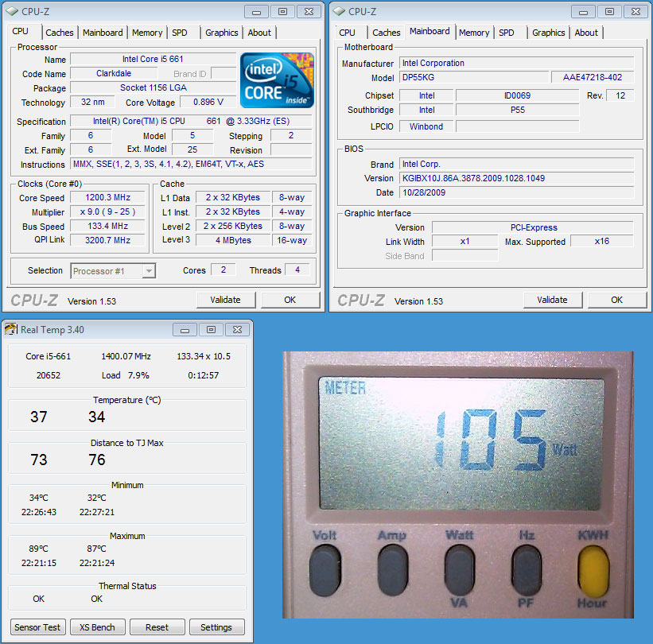Click the uptime value '0:12:57' in Real Temp
The height and width of the screenshot is (644, 653).
[204, 375]
